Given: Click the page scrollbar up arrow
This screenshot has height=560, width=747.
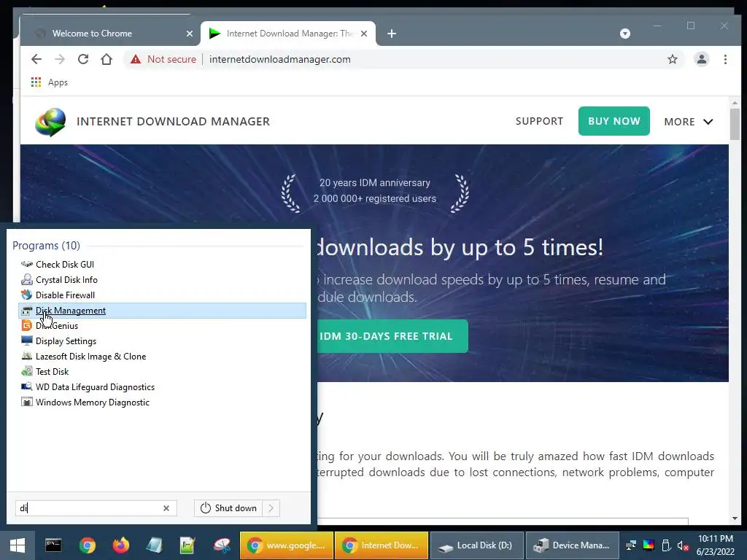Looking at the screenshot, I should pos(735,102).
